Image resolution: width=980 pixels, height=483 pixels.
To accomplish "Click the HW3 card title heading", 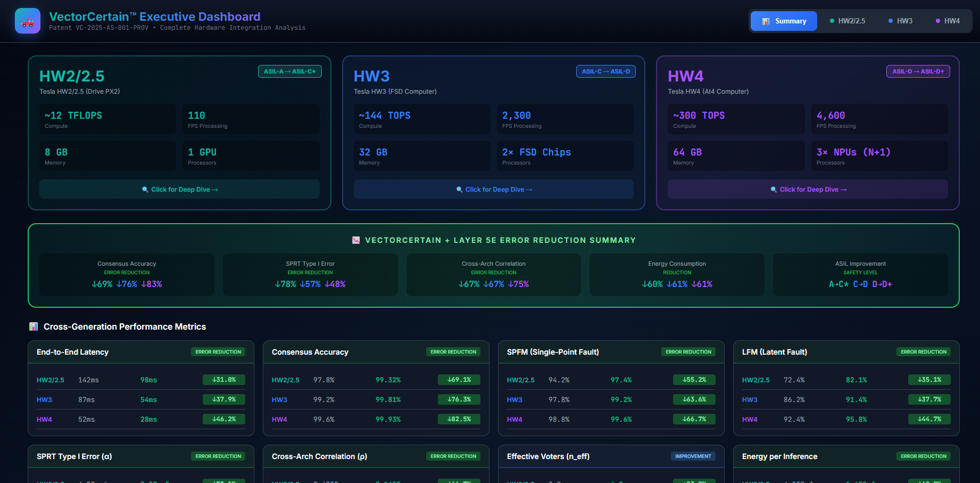I will click(371, 76).
